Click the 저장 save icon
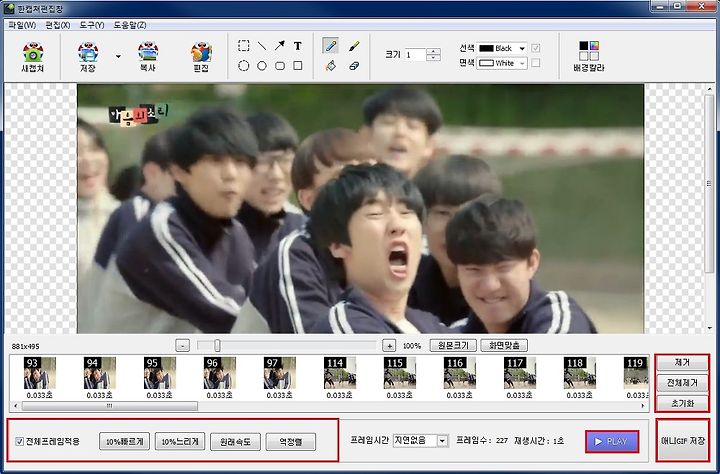Viewport: 720px width, 474px height. tap(88, 57)
